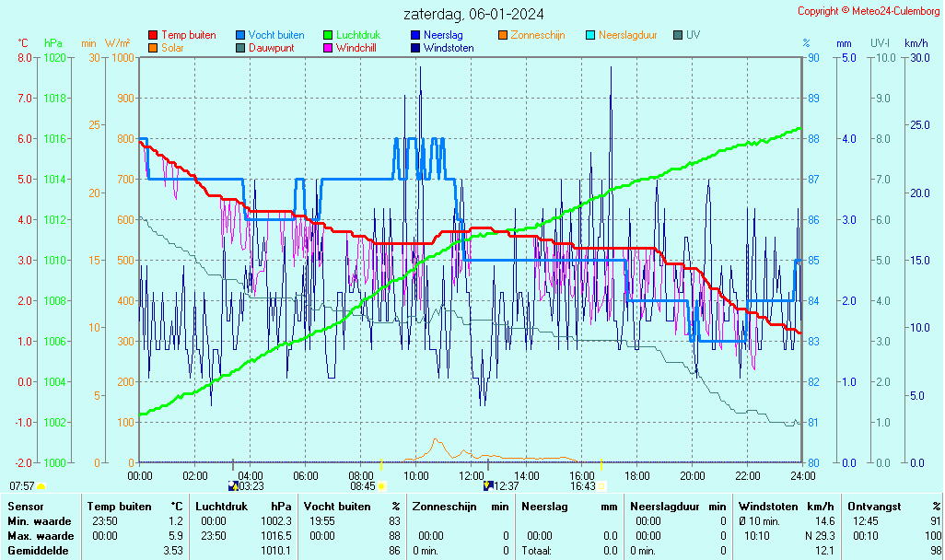Select the Luchtdruk column header in table
Screen dimensions: 945x560
[222, 506]
